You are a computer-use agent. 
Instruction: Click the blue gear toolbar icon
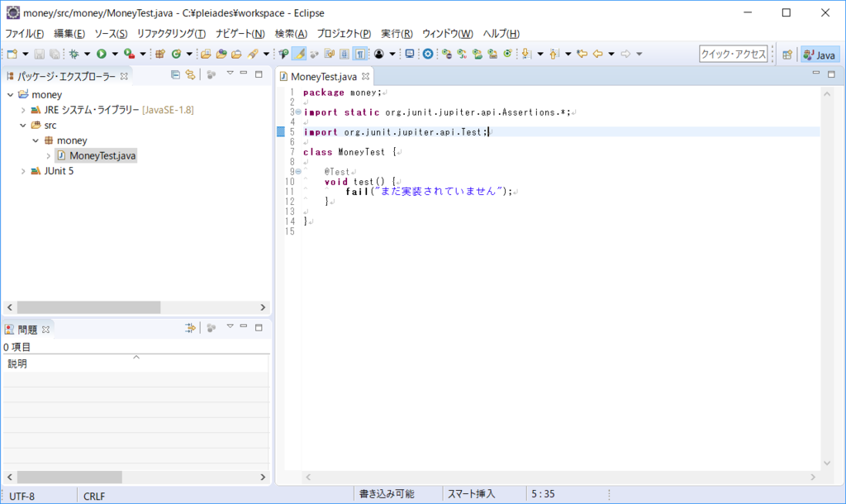pyautogui.click(x=428, y=54)
